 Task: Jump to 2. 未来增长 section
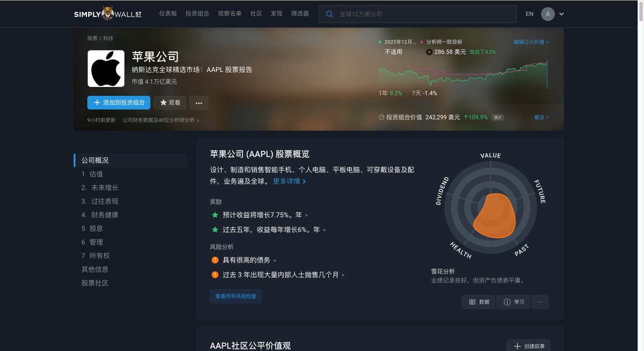pyautogui.click(x=100, y=188)
